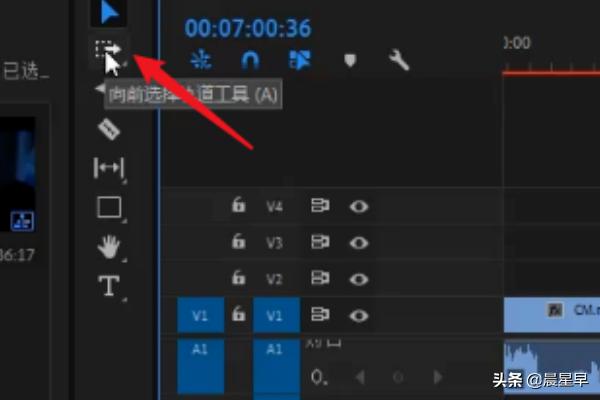Image resolution: width=600 pixels, height=400 pixels.
Task: Select the Type tool
Action: [109, 286]
